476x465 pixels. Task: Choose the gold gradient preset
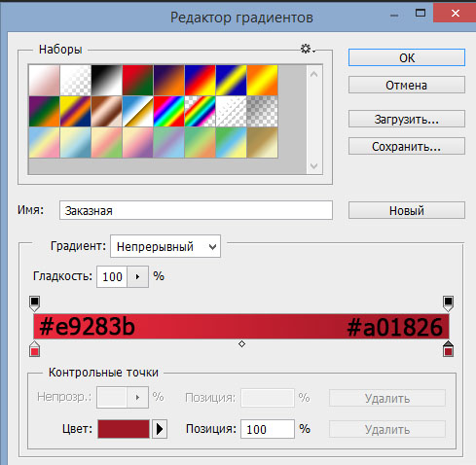(263, 142)
